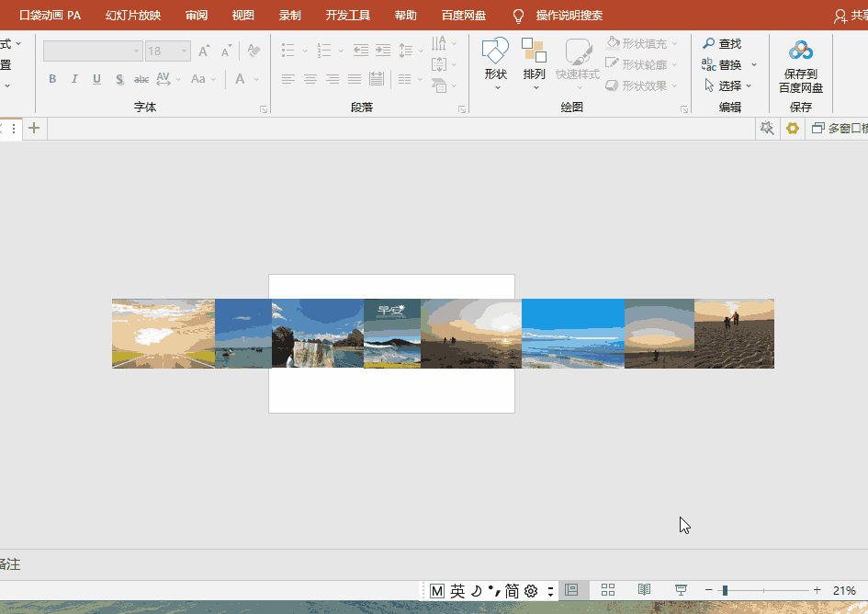The width and height of the screenshot is (868, 614).
Task: Toggle strikethrough formatting button
Action: point(141,79)
